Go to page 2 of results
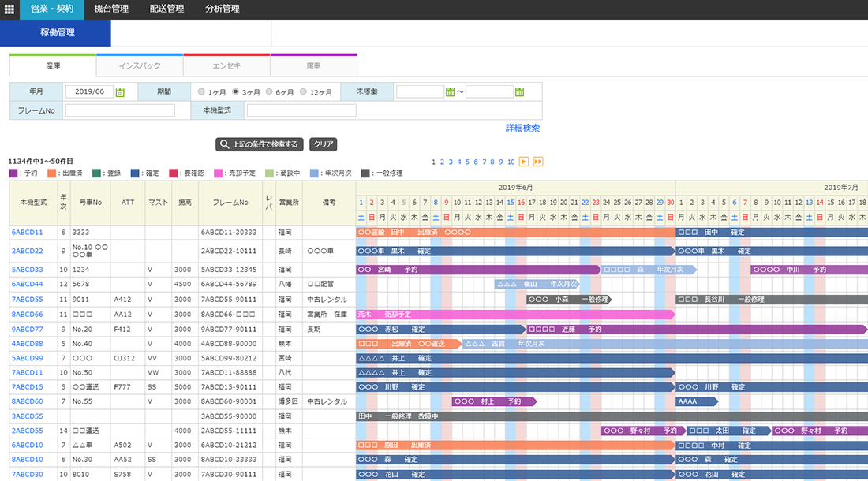Screen dimensions: 868x481 pyautogui.click(x=442, y=162)
